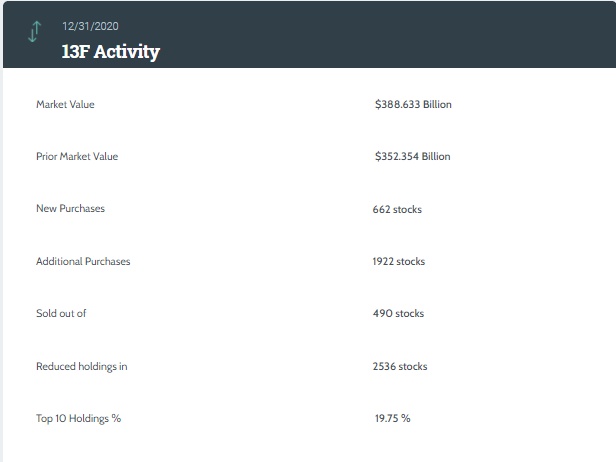
Task: Click the Top 10 Holdings % label
Action: [78, 419]
